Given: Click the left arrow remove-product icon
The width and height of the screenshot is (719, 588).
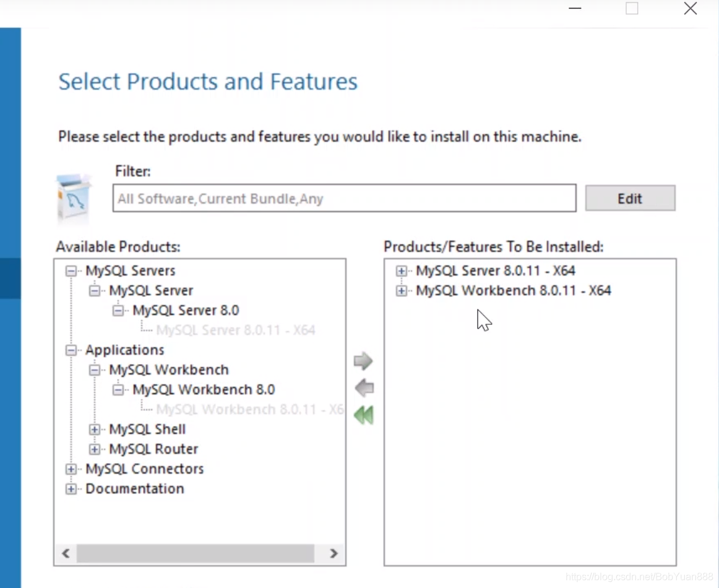Looking at the screenshot, I should [x=364, y=388].
